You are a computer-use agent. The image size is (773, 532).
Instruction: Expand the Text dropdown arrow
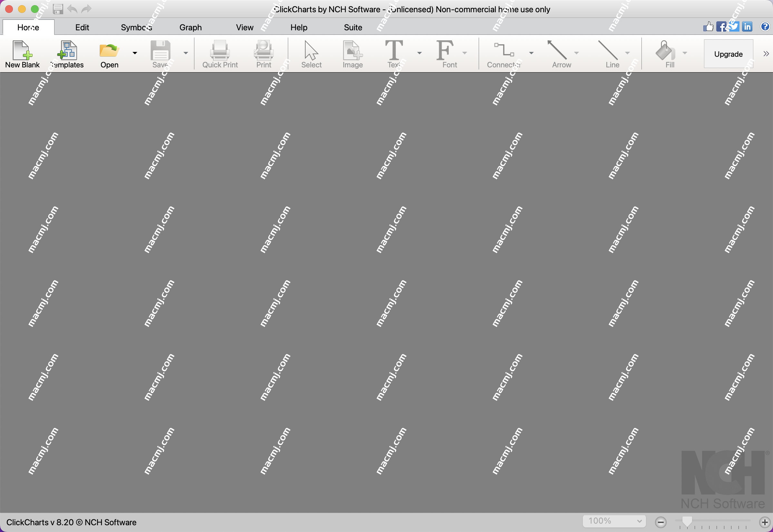click(x=419, y=53)
